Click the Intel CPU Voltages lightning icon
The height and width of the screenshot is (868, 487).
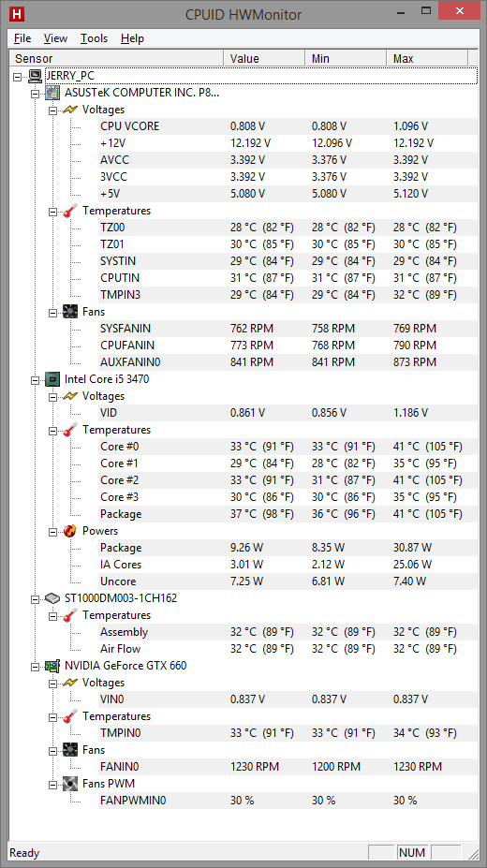(x=70, y=396)
